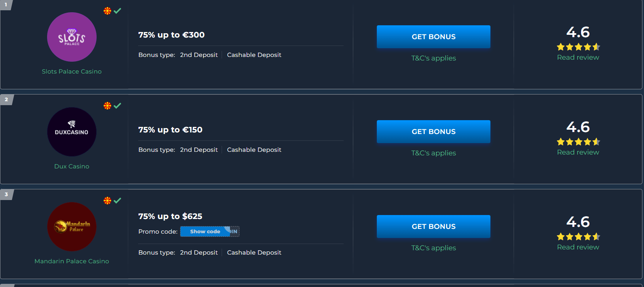This screenshot has height=287, width=644.
Task: Open the Slots Palace Casino name link
Action: (x=72, y=72)
